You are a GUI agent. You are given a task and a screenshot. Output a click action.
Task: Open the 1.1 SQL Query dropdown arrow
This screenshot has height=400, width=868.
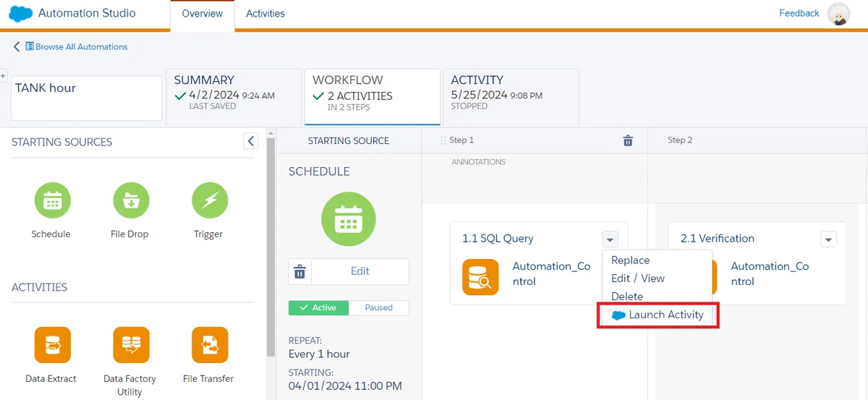(610, 239)
